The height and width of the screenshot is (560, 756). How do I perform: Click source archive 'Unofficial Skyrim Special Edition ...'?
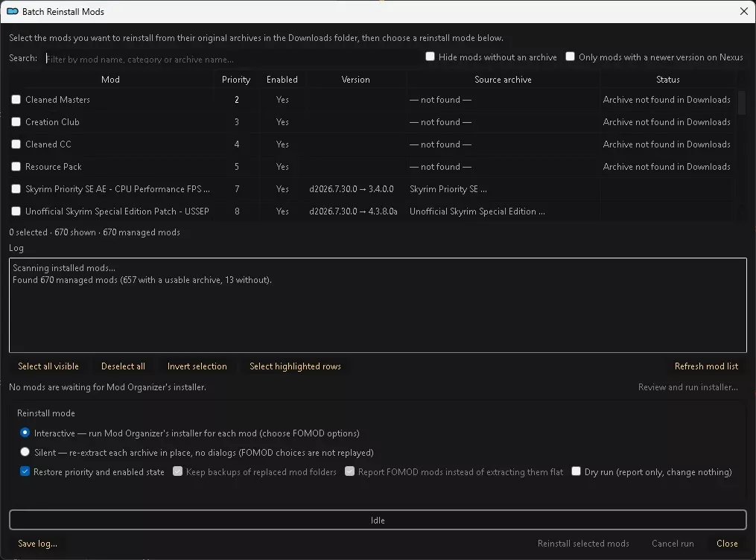477,211
